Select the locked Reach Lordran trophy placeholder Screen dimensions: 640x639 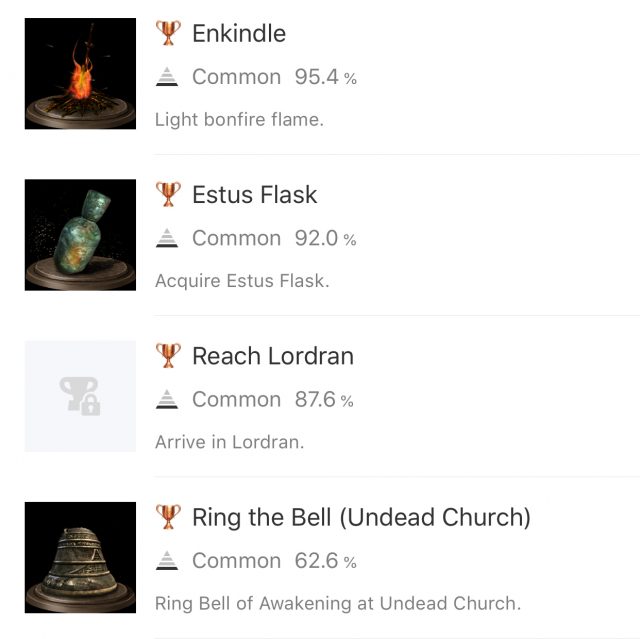pyautogui.click(x=80, y=396)
